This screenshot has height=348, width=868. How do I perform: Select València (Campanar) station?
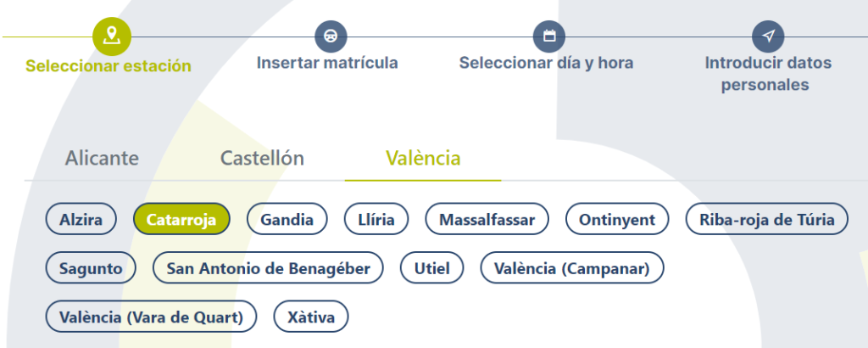tap(572, 268)
